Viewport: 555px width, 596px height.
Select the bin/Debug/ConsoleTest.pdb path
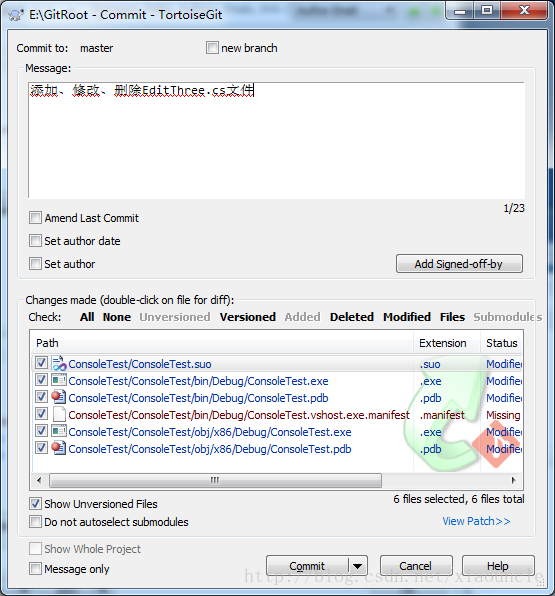(x=198, y=398)
